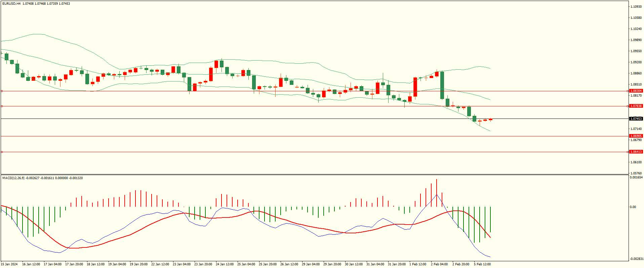644x268 pixels.
Task: Select the MACD(12,26,9) indicator label
Action: click(x=13, y=178)
